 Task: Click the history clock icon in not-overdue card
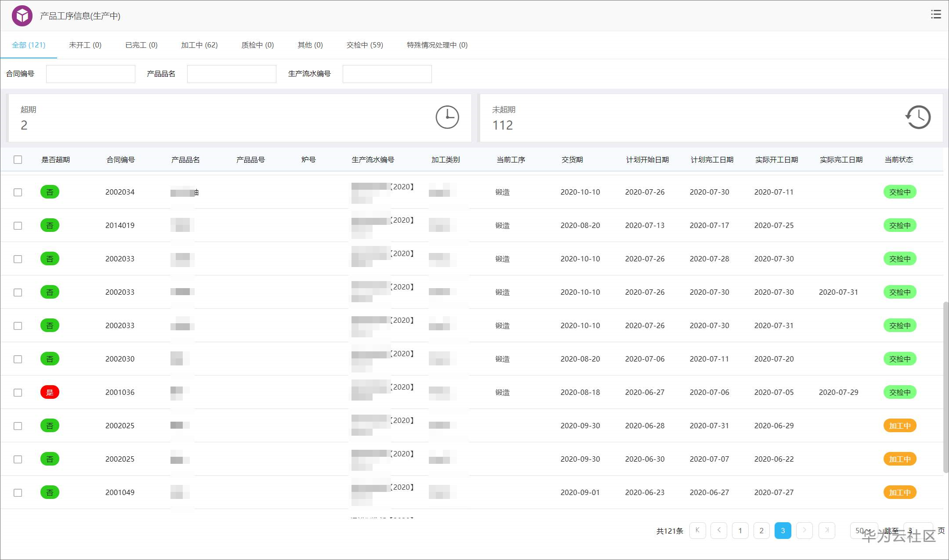(x=918, y=117)
